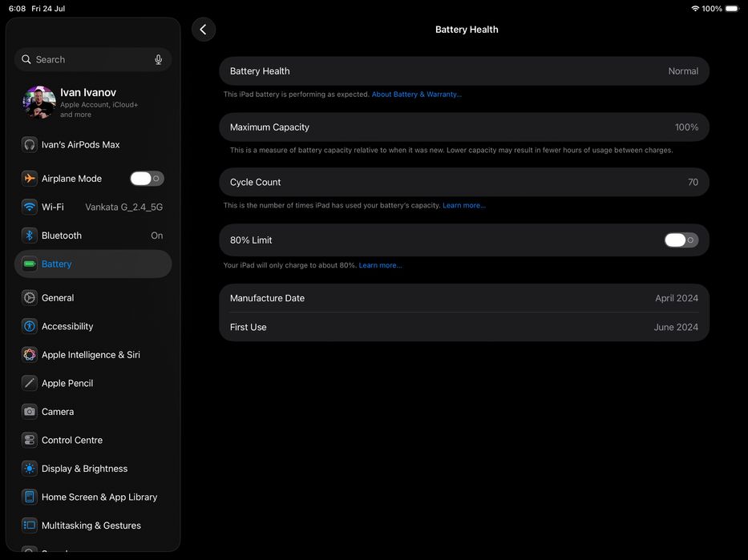Go back using the chevron button

tap(203, 30)
